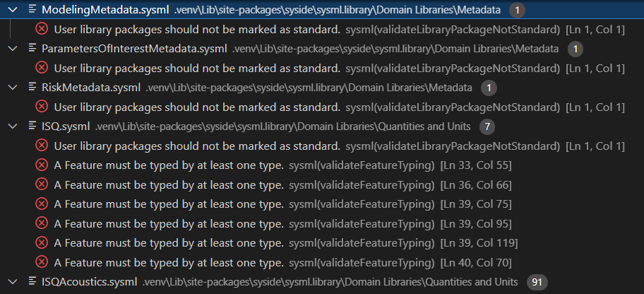Image resolution: width=644 pixels, height=294 pixels.
Task: Click error icon under ModelingMetadata.sysml
Action: click(x=42, y=29)
